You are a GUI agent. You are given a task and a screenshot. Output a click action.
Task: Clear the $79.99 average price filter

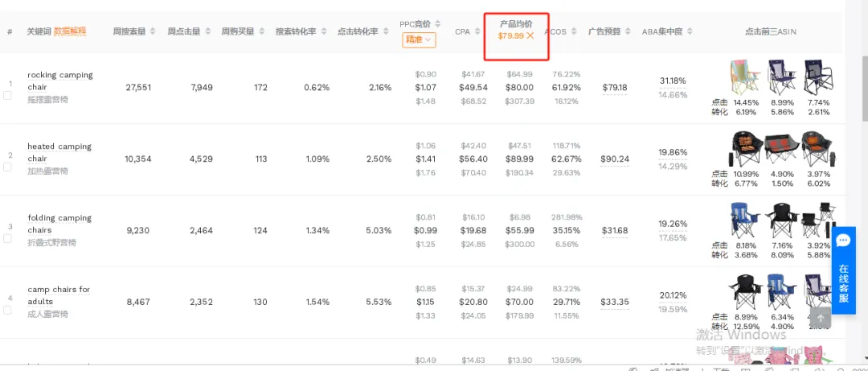(530, 35)
